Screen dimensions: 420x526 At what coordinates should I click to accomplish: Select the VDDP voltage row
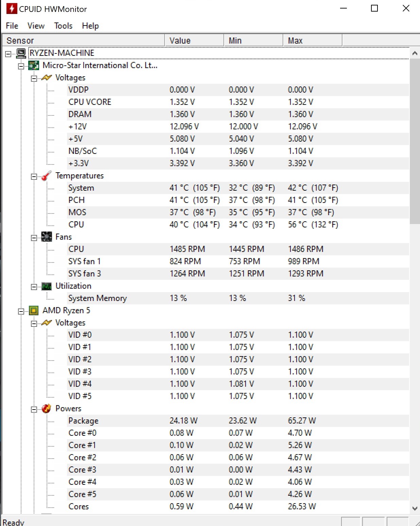click(238, 90)
